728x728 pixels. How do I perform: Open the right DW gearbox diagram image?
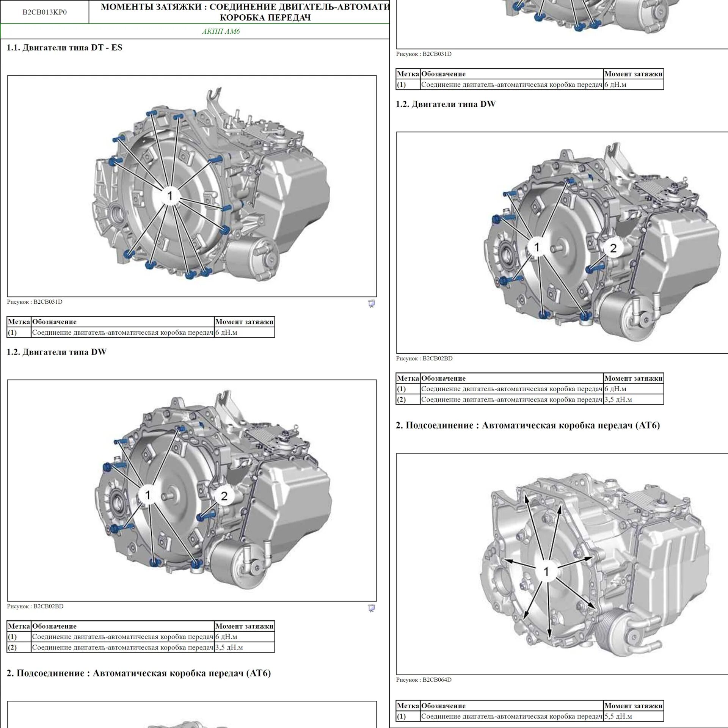tap(562, 243)
